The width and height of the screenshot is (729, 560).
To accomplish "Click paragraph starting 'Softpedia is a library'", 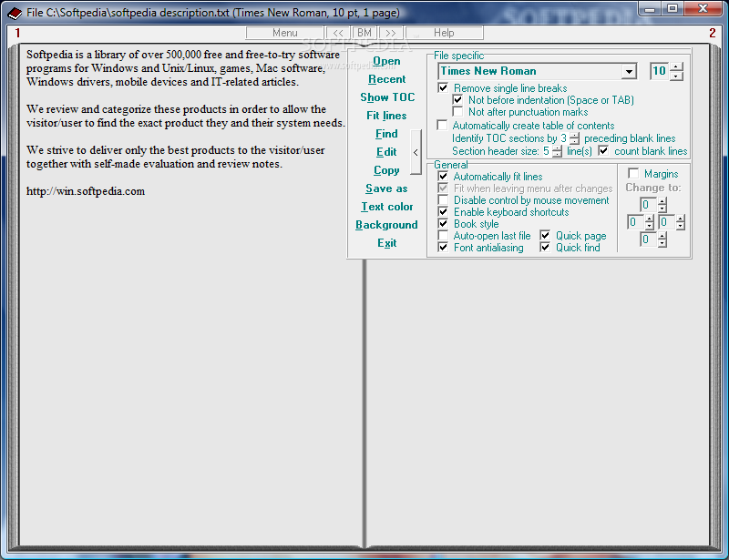I will 183,68.
